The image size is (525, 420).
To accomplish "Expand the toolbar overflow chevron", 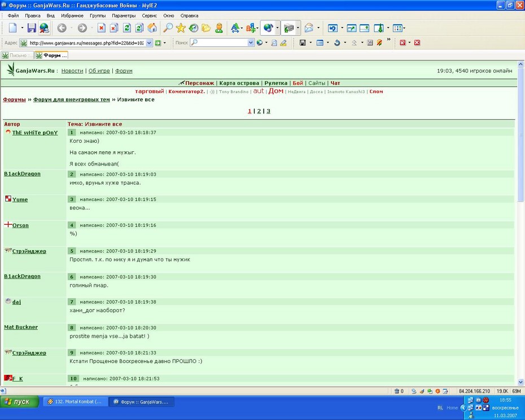I will click(x=389, y=40).
